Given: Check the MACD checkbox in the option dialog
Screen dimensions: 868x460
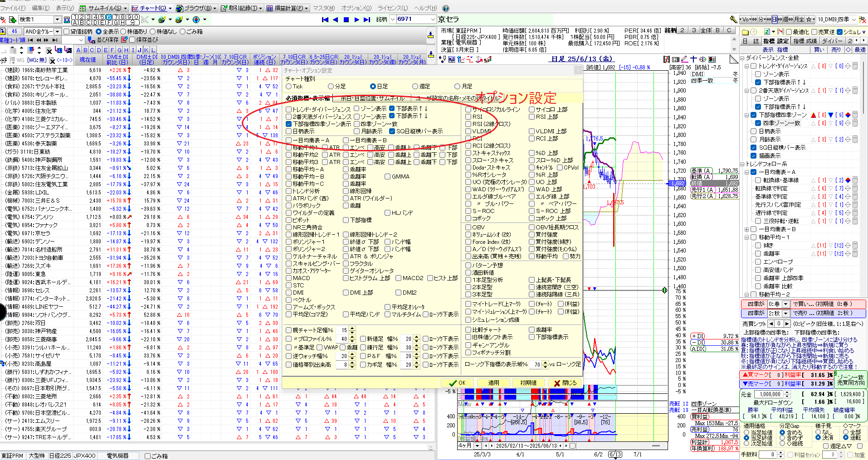Looking at the screenshot, I should click(x=289, y=278).
